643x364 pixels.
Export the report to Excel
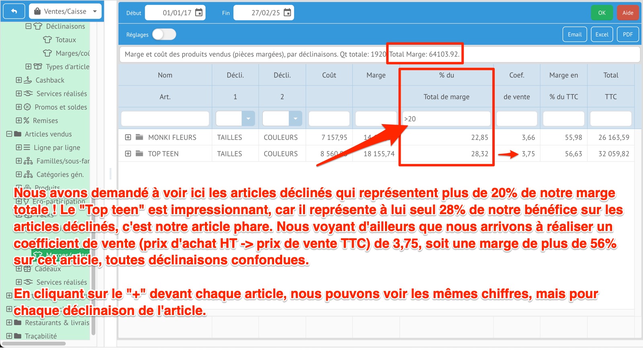tap(602, 35)
